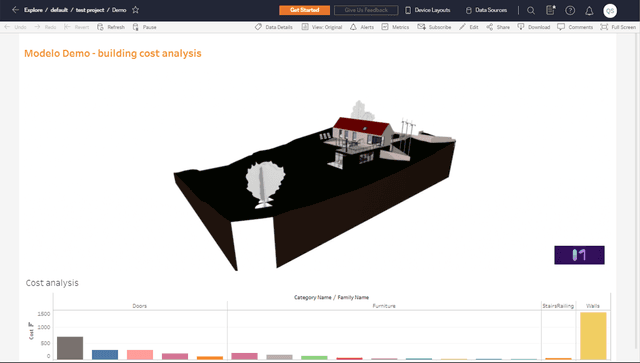Image resolution: width=640 pixels, height=363 pixels.
Task: Open Alerts from the toolbar
Action: [x=362, y=27]
